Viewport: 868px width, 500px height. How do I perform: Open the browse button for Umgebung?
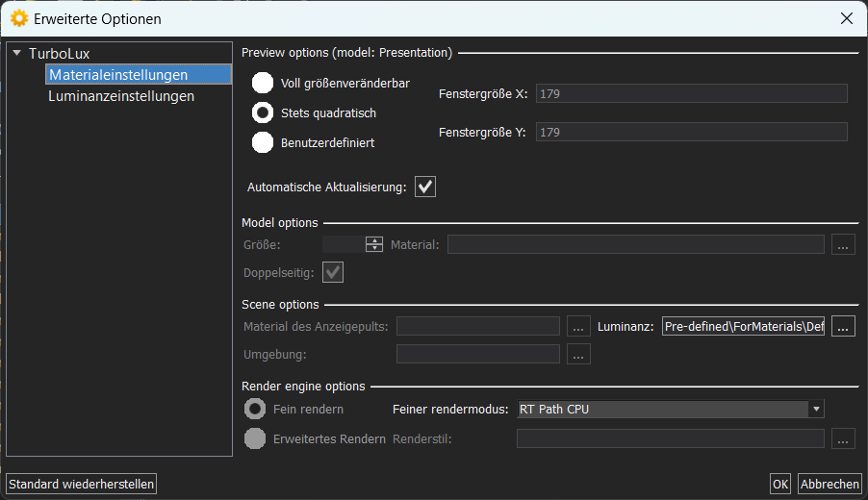(578, 354)
